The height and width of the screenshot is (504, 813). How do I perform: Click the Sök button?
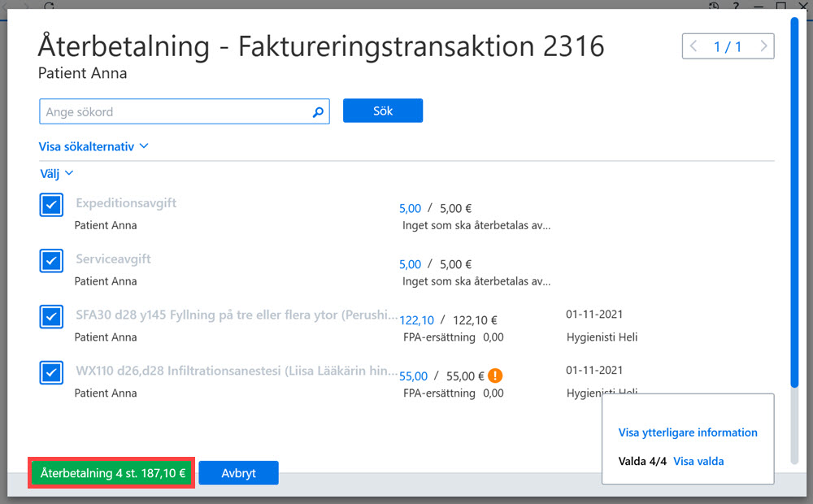[x=383, y=111]
